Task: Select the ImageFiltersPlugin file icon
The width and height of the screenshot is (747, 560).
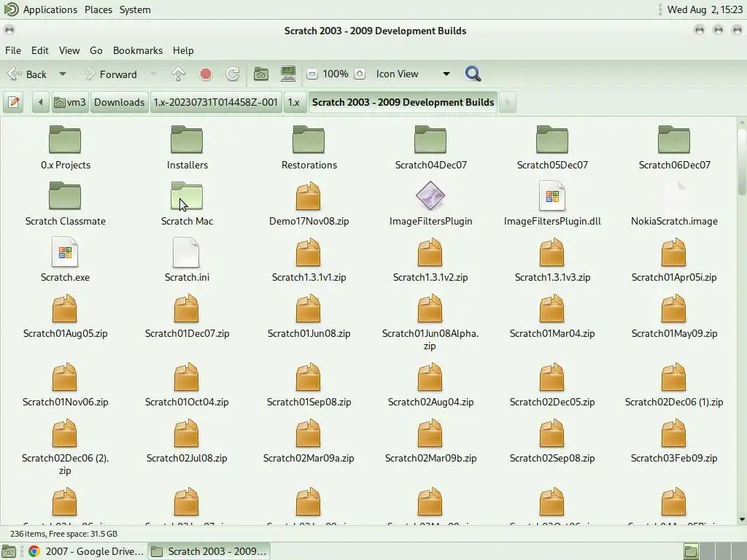Action: [x=430, y=195]
